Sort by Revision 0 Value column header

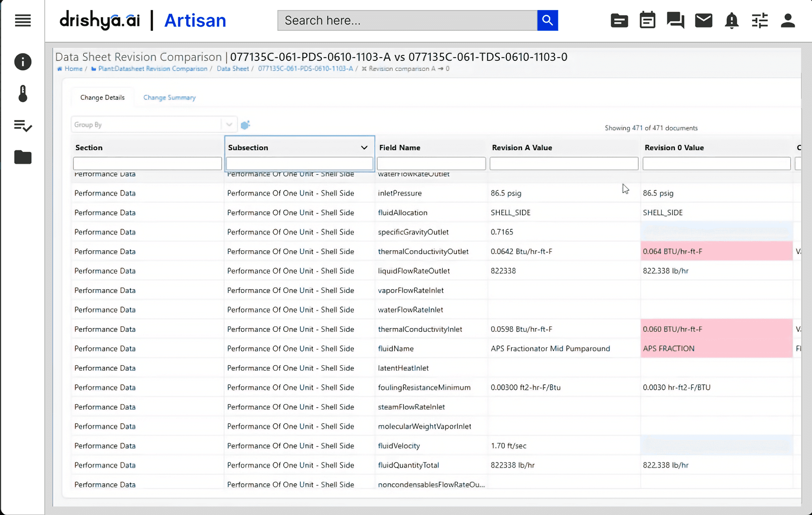point(674,148)
